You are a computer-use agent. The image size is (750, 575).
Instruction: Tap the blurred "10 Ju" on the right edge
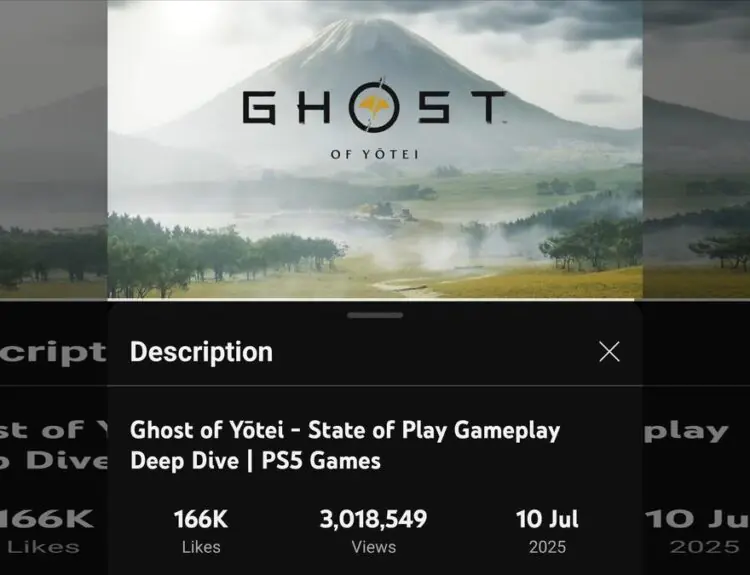[x=697, y=518]
